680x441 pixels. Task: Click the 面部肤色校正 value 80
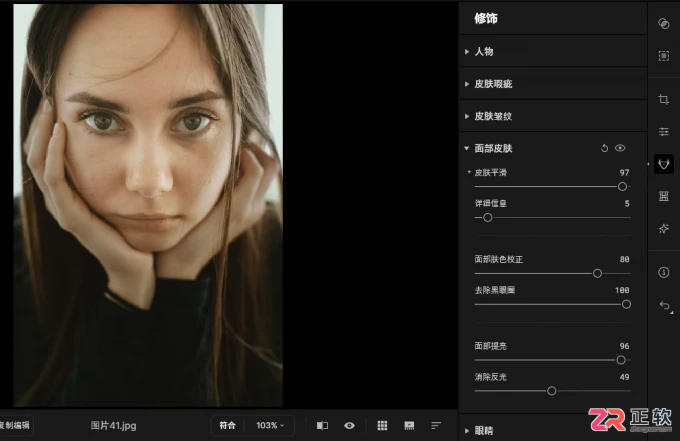(x=624, y=259)
